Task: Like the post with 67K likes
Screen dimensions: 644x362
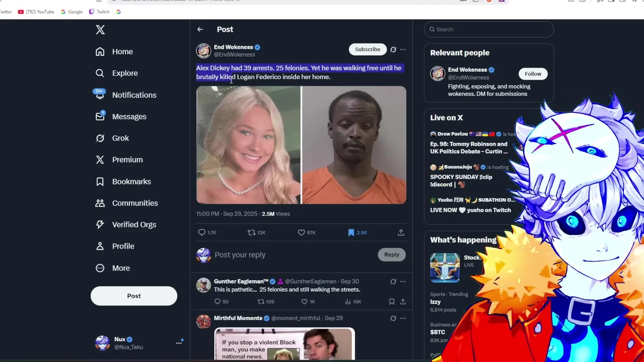Action: [306, 232]
